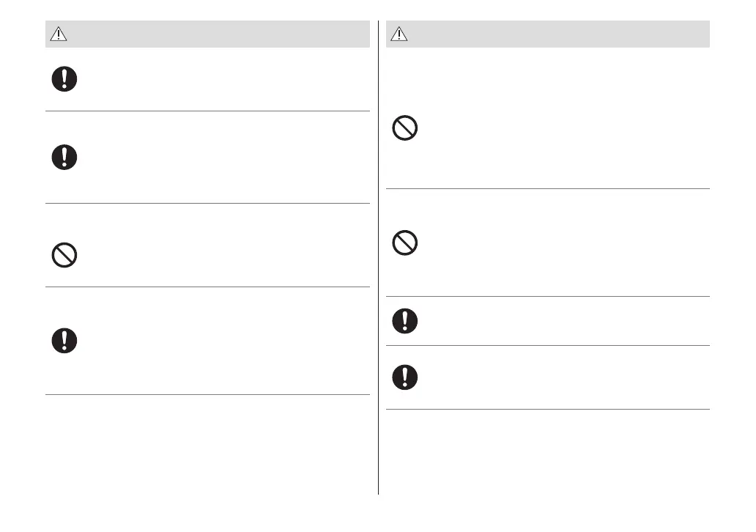Click the second exclamation icon in left column

tap(64, 157)
